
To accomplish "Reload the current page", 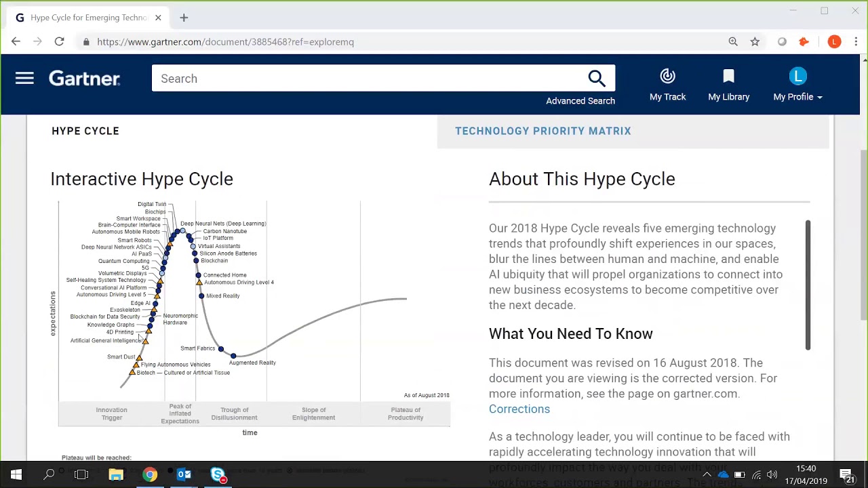I will [59, 42].
